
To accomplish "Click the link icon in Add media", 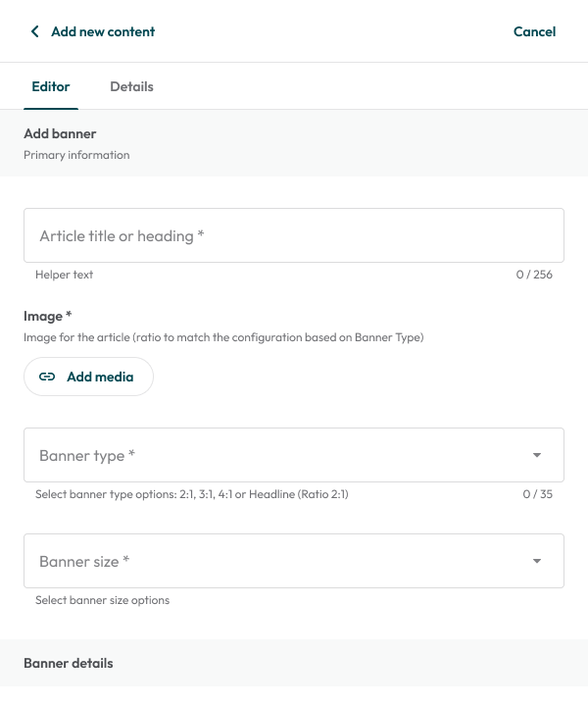I will (x=47, y=377).
